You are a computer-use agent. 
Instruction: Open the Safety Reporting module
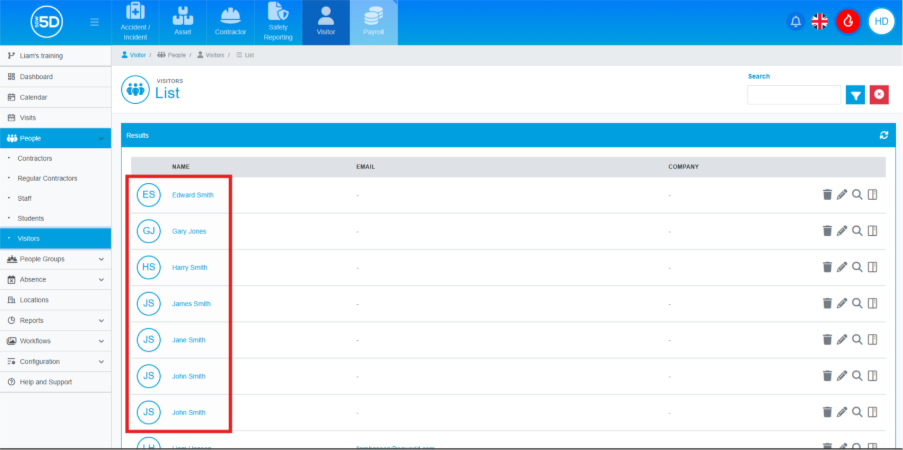[278, 22]
